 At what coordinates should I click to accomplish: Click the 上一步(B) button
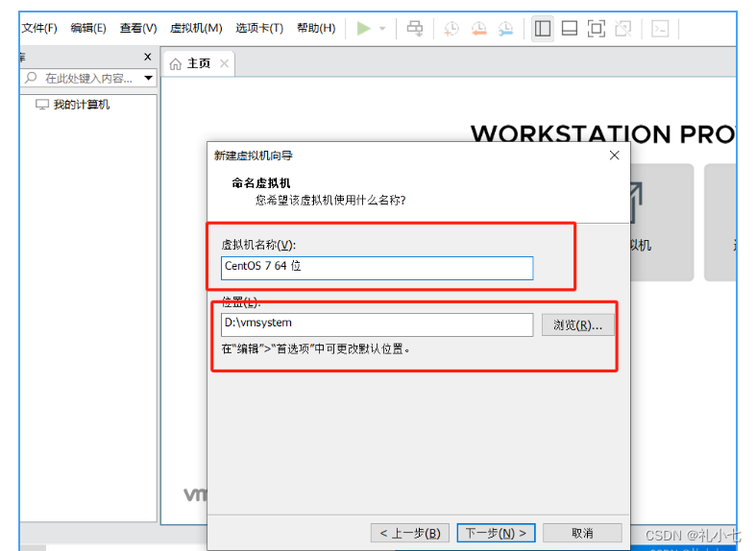click(410, 533)
